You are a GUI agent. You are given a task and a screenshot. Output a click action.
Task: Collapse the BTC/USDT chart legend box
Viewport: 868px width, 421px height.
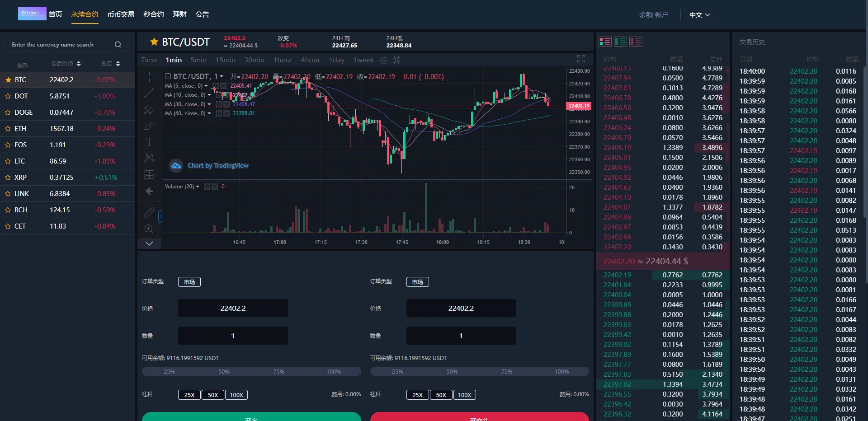(168, 76)
